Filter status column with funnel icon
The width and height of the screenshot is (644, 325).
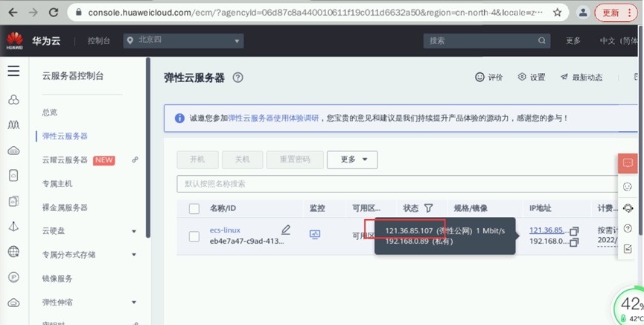point(428,208)
